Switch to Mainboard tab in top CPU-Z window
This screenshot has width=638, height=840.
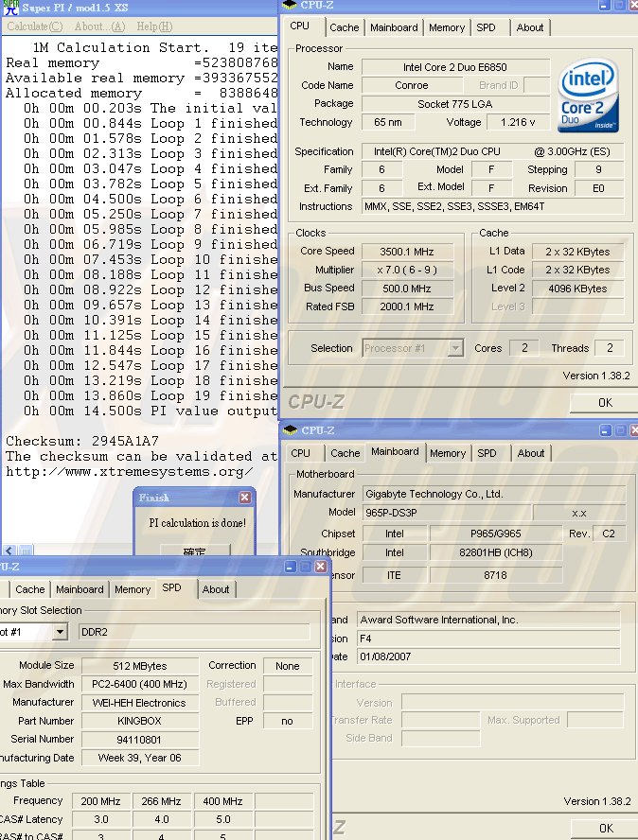point(394,27)
